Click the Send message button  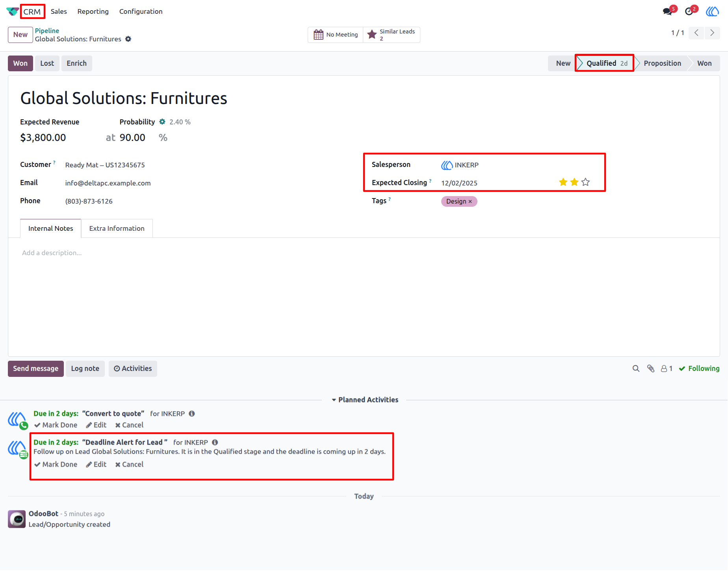click(x=36, y=369)
